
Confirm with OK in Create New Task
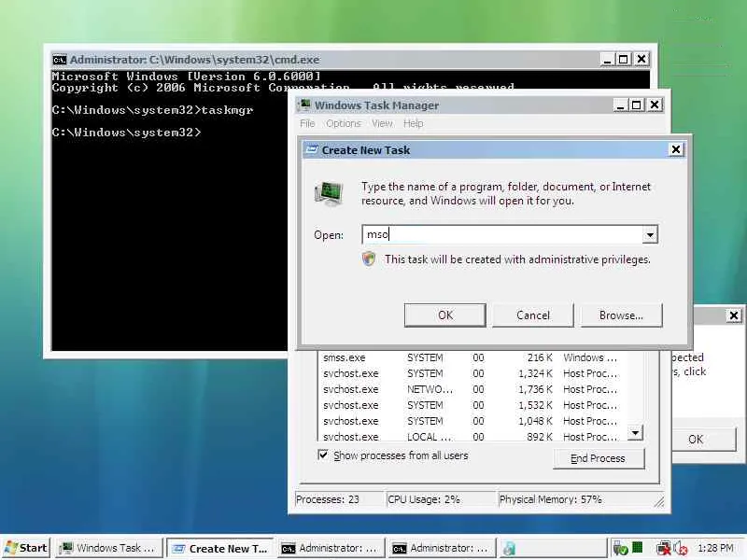tap(445, 315)
